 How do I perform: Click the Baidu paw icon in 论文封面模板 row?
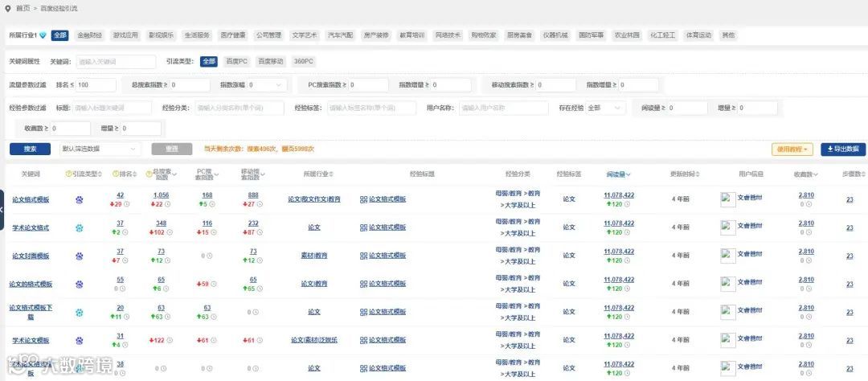(79, 256)
